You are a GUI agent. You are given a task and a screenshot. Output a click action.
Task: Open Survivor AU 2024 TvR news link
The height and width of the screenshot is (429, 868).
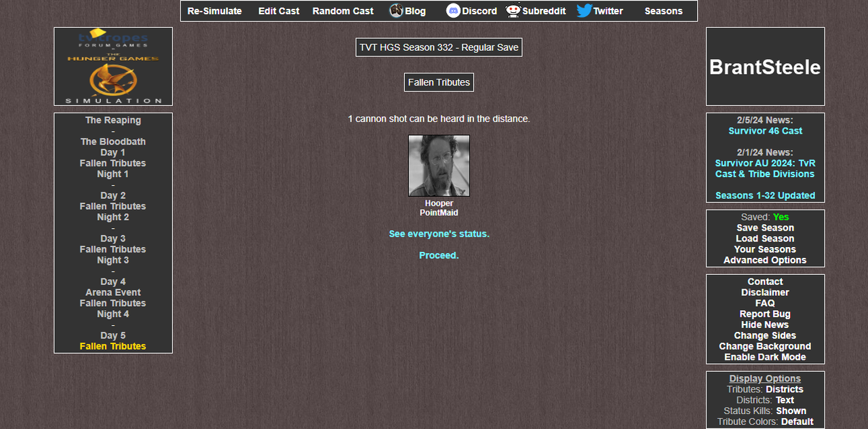[x=765, y=168]
